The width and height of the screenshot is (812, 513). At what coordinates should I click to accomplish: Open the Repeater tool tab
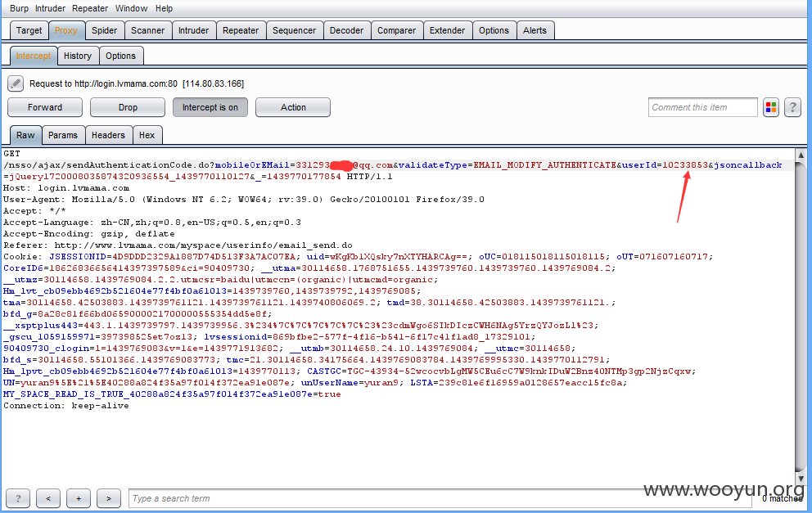coord(241,30)
